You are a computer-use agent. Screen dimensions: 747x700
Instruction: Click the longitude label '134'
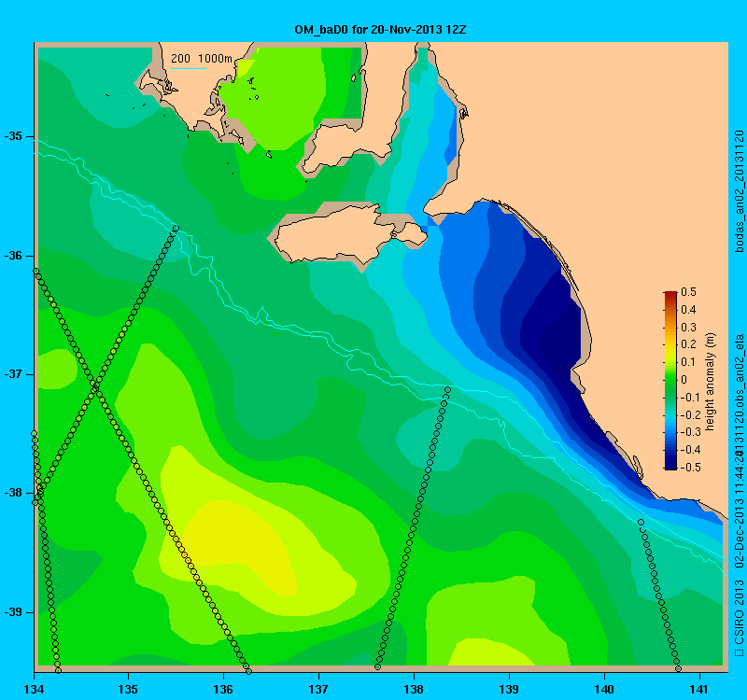point(34,689)
